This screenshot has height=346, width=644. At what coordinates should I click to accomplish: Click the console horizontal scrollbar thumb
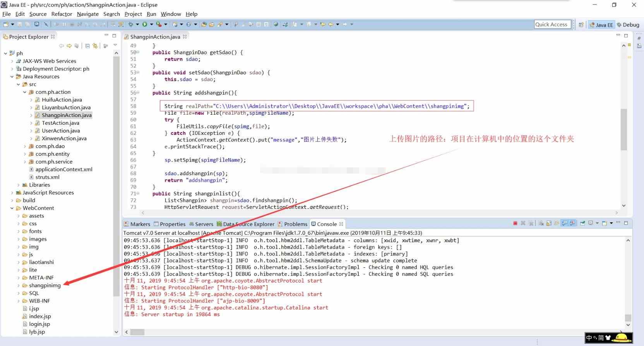pyautogui.click(x=137, y=332)
